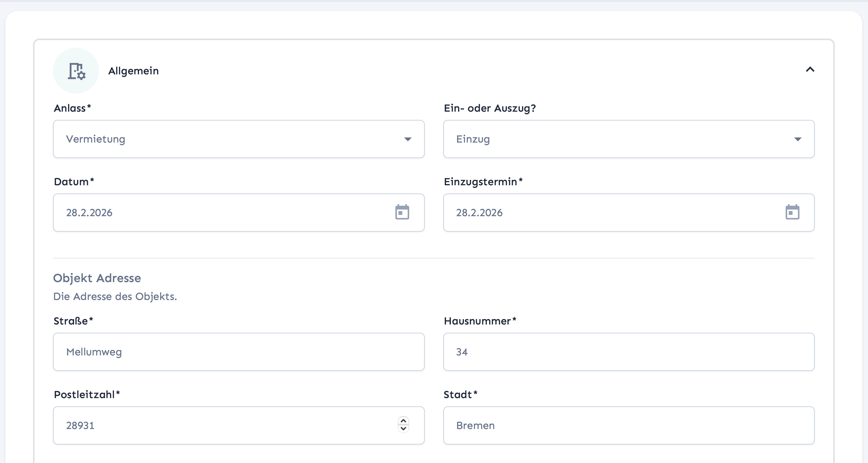This screenshot has width=868, height=463.
Task: Click the Allgemein section title text
Action: (x=133, y=71)
